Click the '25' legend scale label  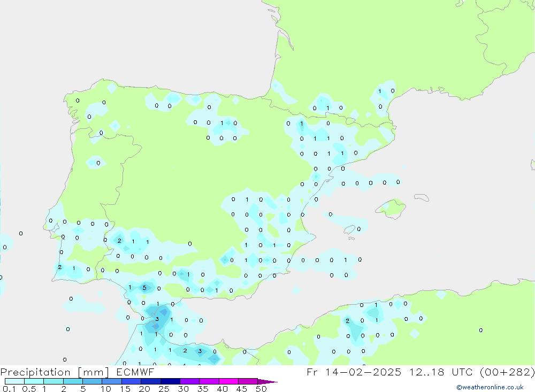[164, 389]
